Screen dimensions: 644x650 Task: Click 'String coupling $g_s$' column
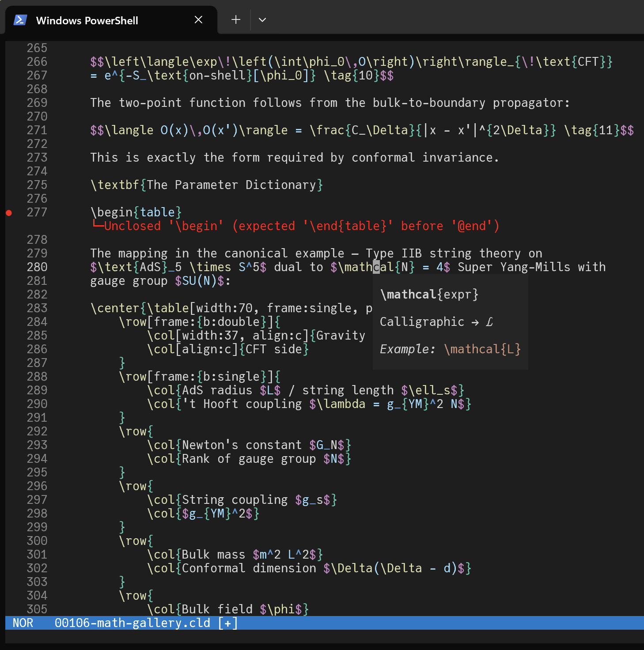click(x=242, y=500)
